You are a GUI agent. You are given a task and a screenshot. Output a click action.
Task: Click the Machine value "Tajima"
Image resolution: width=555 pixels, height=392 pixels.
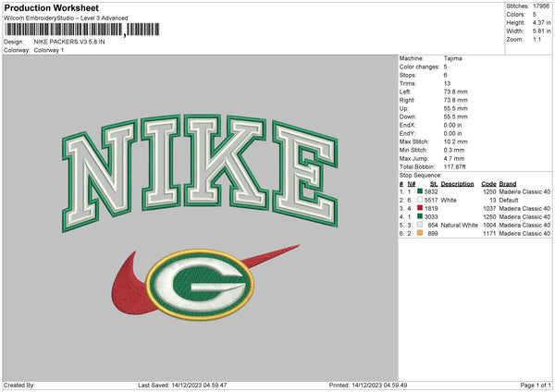(452, 58)
